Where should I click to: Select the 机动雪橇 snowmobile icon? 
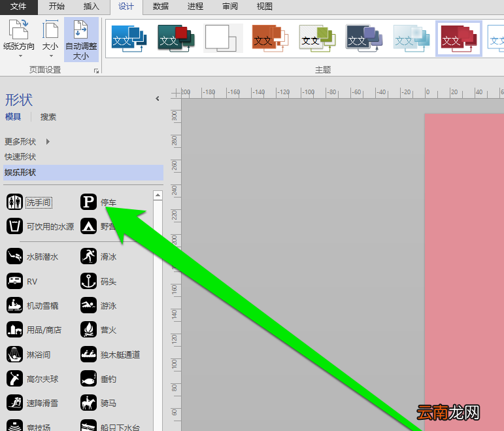[x=14, y=305]
